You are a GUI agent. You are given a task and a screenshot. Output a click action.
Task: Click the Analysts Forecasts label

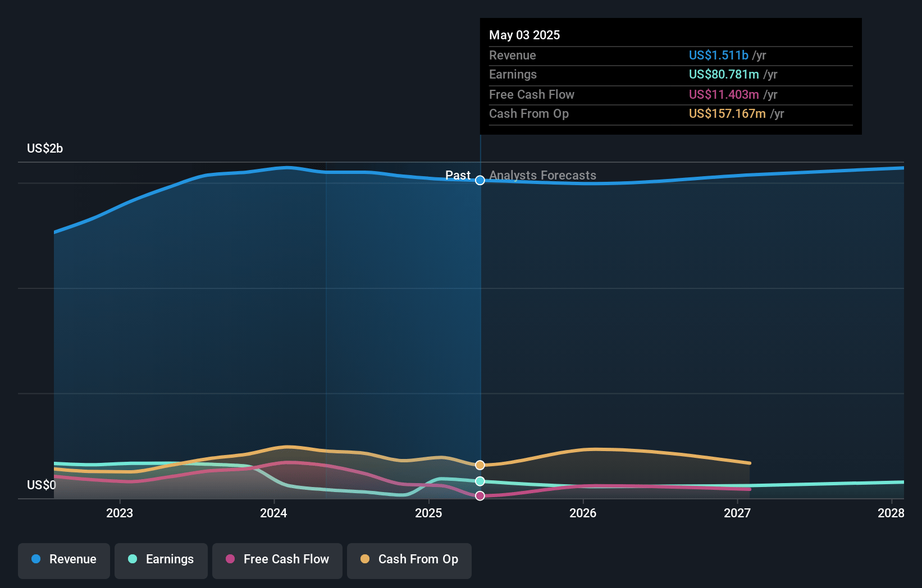(x=542, y=175)
